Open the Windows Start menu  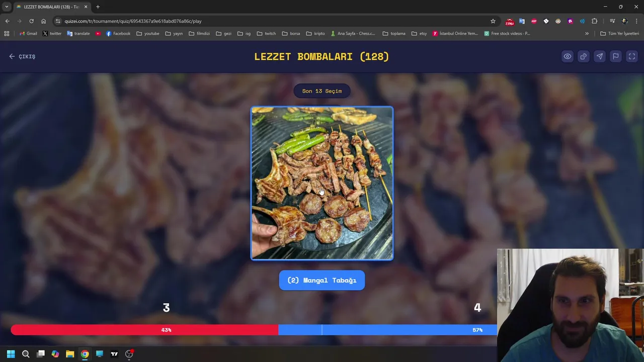pos(11,354)
